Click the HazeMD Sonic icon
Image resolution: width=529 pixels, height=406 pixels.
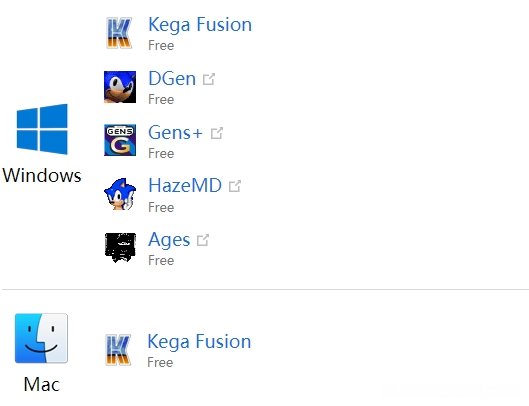tap(120, 194)
